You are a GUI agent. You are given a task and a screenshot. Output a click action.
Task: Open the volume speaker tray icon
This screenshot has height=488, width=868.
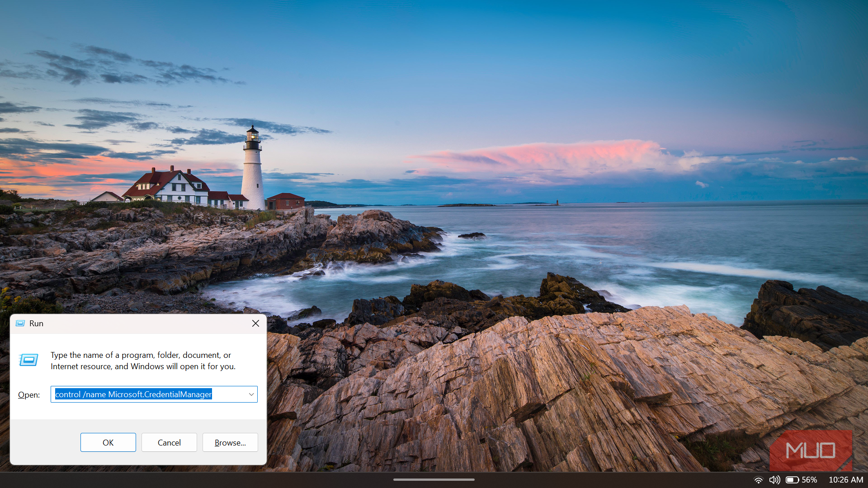click(x=774, y=480)
